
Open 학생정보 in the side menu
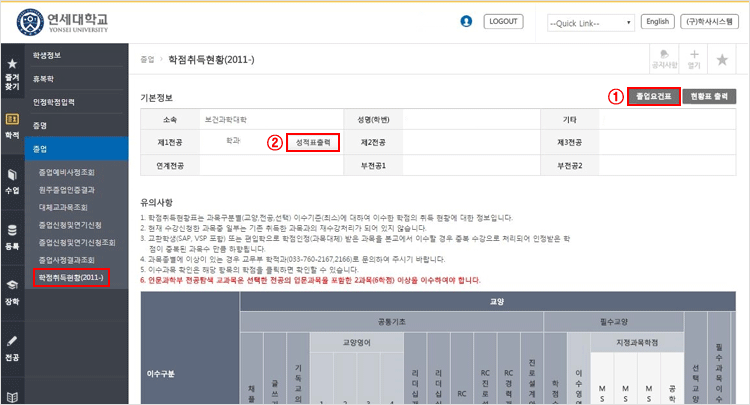tap(77, 56)
